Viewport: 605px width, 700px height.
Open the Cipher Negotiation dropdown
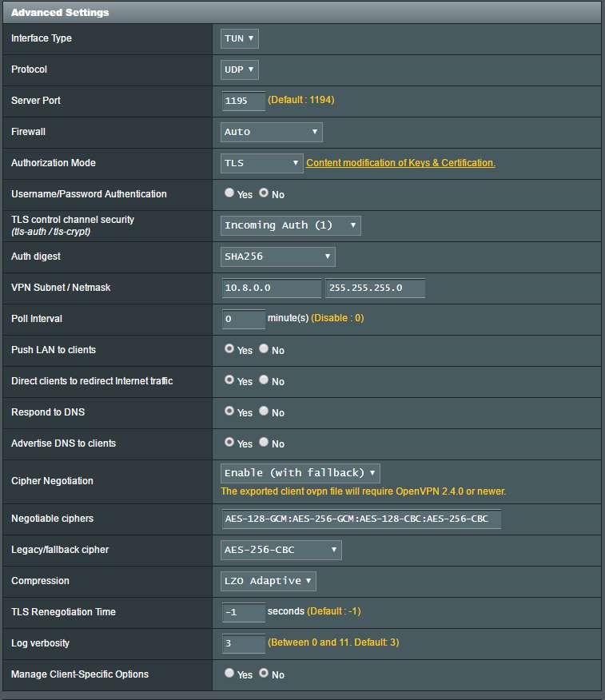coord(301,472)
